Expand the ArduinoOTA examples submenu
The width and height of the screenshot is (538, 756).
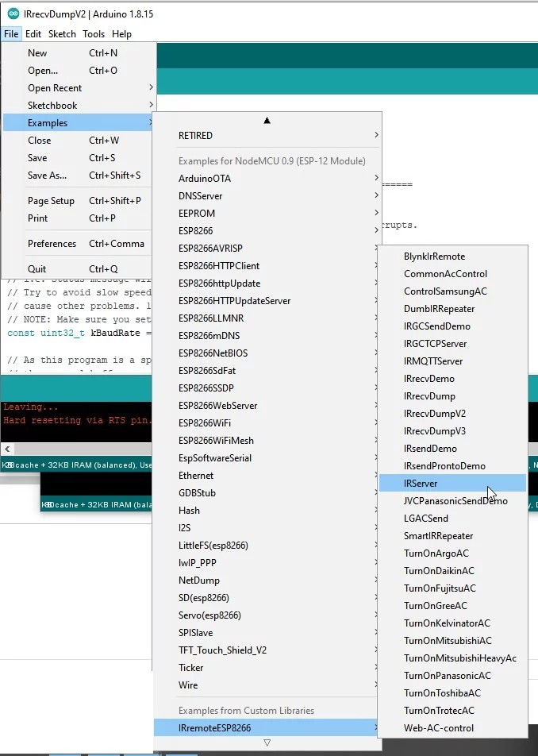pyautogui.click(x=267, y=179)
